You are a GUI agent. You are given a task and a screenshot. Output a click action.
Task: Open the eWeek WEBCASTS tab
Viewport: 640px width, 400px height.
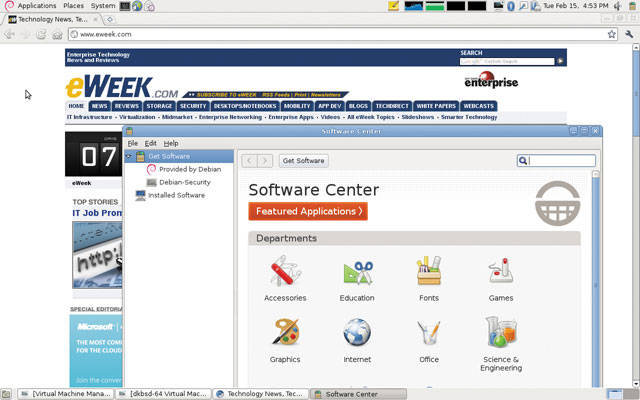(x=478, y=106)
